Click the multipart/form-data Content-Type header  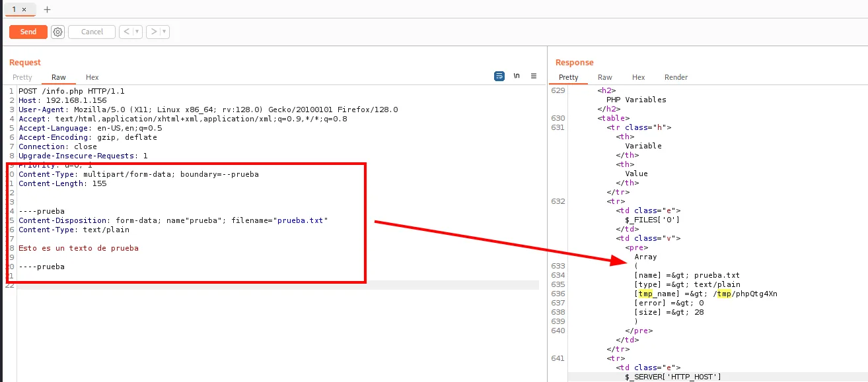coord(139,174)
